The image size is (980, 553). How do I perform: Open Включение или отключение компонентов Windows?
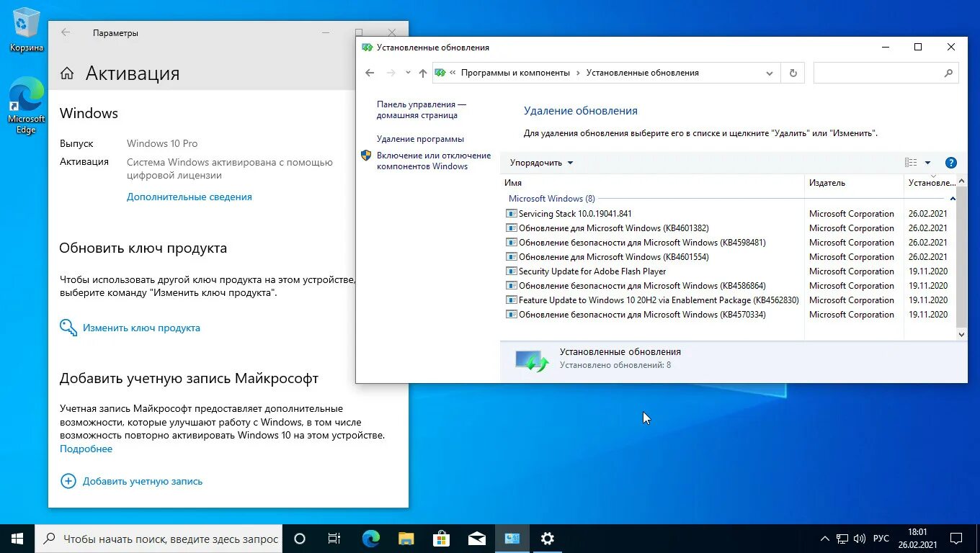[434, 161]
